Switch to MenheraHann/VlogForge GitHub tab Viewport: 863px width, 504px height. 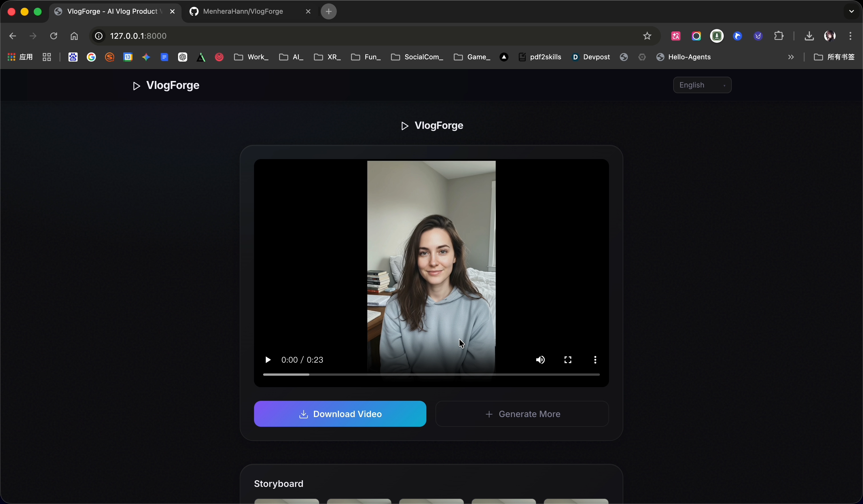point(243,12)
